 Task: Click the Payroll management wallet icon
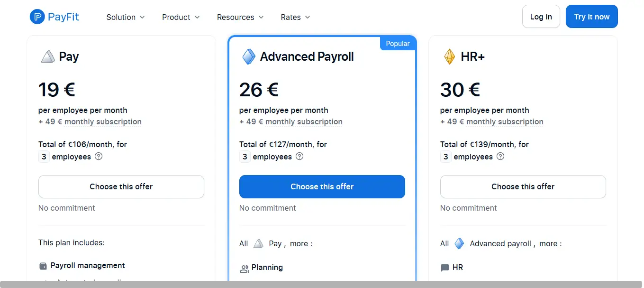point(43,266)
